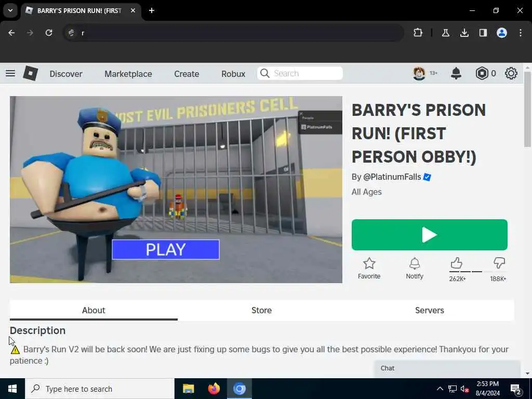Open the Windows notification center
Viewport: 532px width, 399px height.
(516, 389)
